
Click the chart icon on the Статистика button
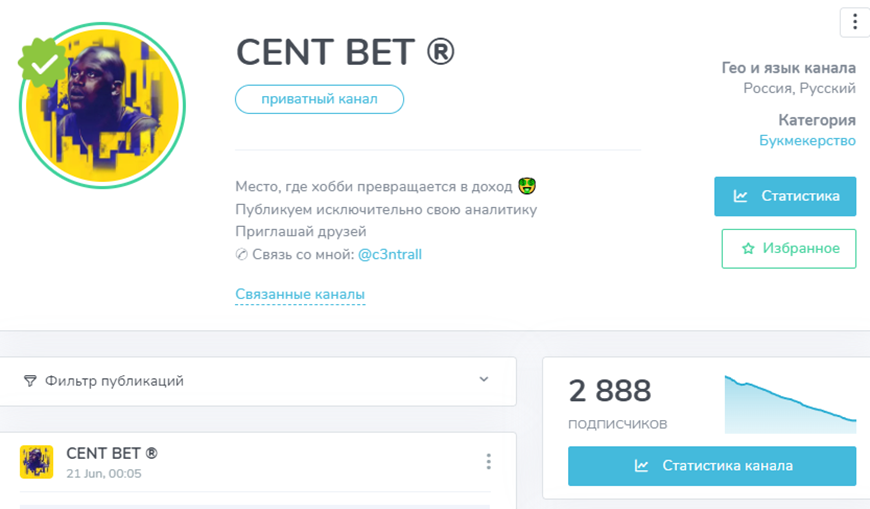click(740, 196)
